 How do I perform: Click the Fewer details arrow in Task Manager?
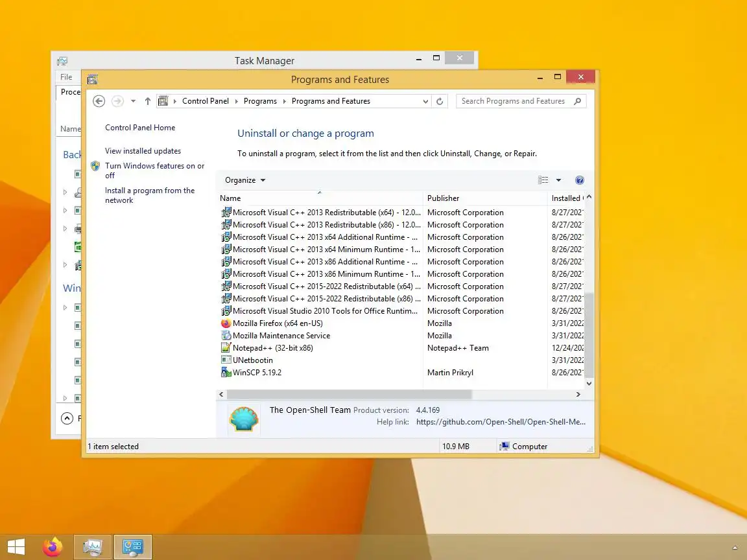click(67, 419)
